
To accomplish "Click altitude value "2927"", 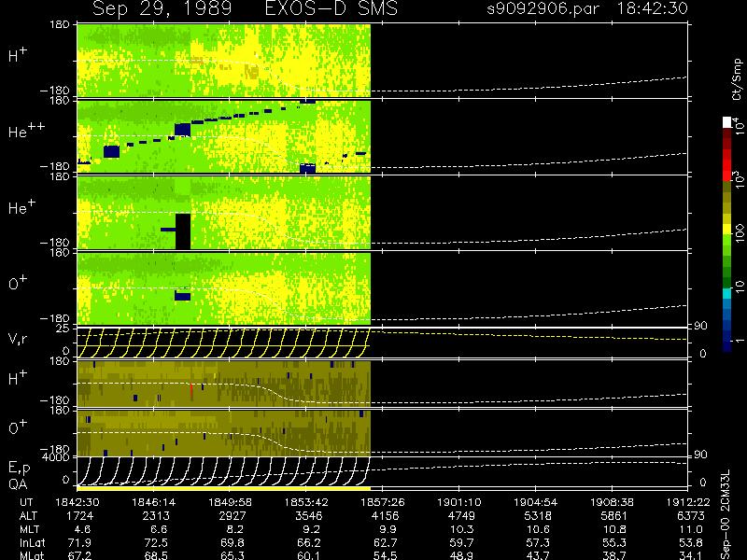I will pos(233,516).
